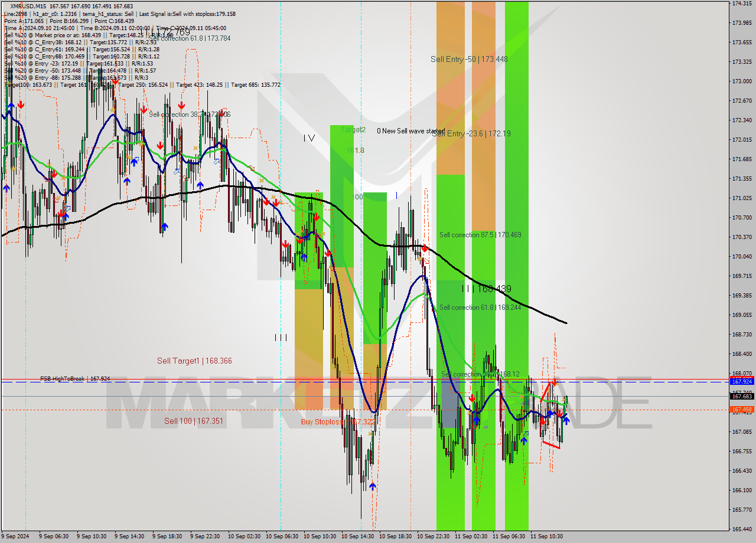Click 168.400 on the price axis

742,354
